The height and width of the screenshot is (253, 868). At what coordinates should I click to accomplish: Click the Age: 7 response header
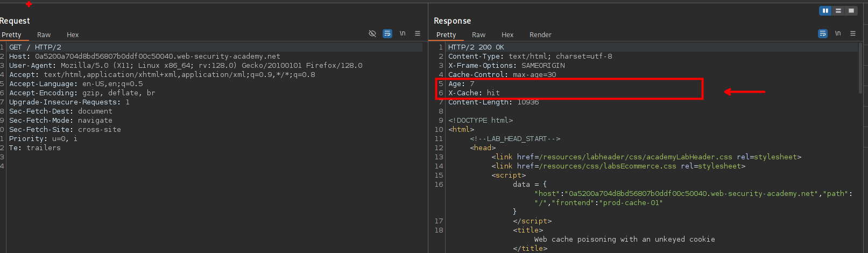coord(461,84)
